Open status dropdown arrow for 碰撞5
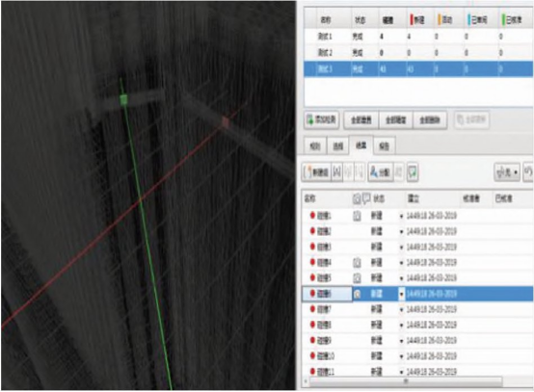The height and width of the screenshot is (392, 534). tap(402, 279)
